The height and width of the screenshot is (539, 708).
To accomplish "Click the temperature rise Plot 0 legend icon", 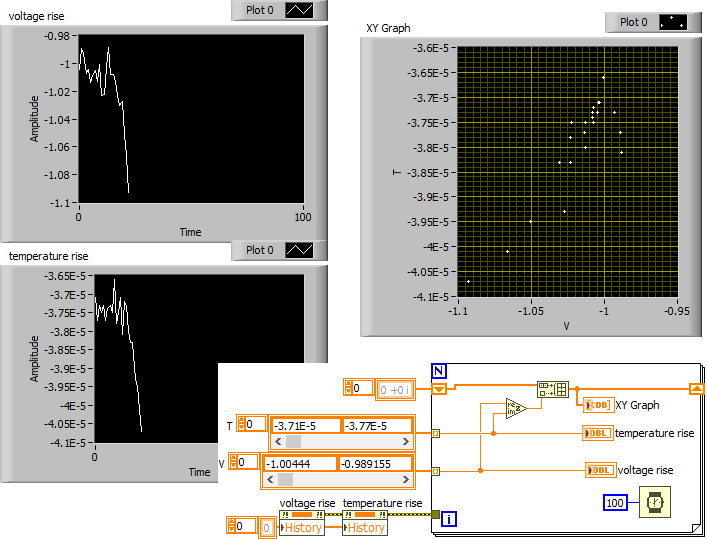I will [x=299, y=250].
